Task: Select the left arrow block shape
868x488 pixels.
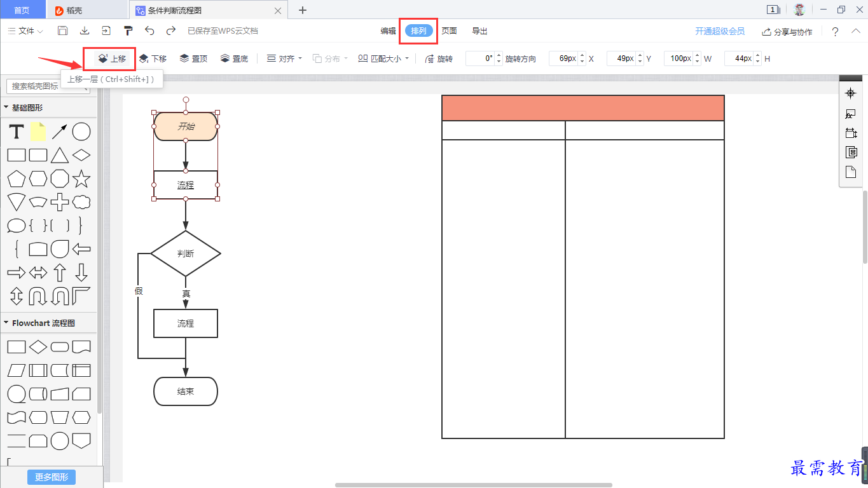Action: tap(81, 249)
